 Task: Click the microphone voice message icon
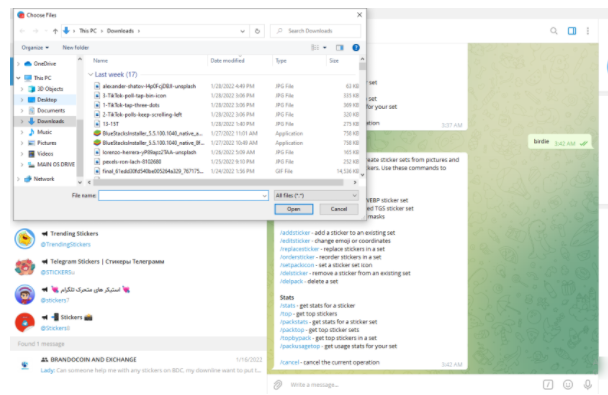(x=588, y=385)
